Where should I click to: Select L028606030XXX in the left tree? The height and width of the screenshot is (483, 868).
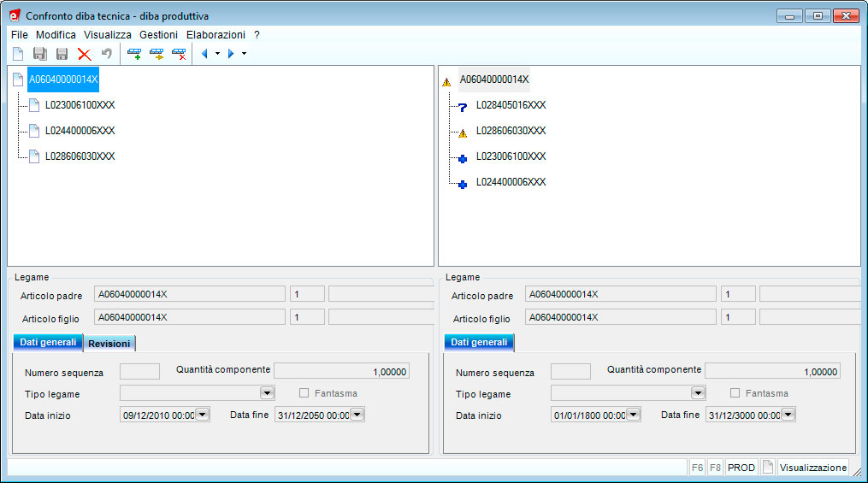(80, 156)
